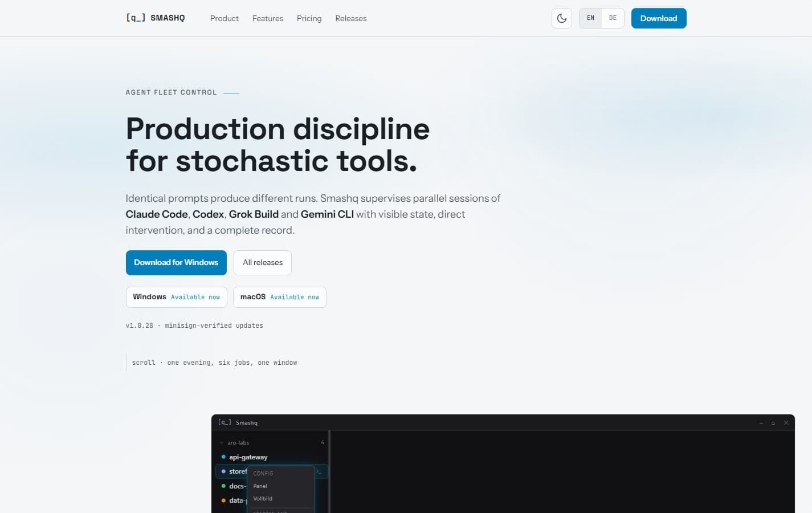812x513 pixels.
Task: Click the 'Claude Code' bold text
Action: 157,214
